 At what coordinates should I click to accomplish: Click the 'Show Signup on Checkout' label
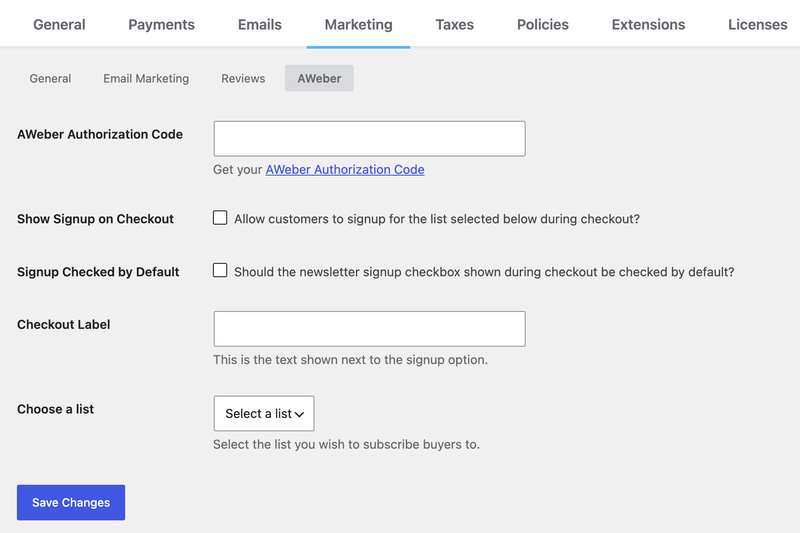(x=95, y=219)
